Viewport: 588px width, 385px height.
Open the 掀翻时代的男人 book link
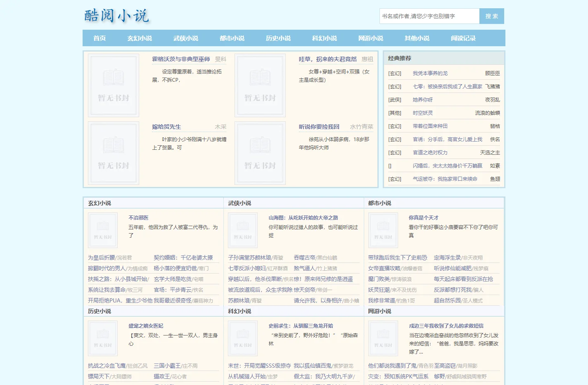[107, 268]
